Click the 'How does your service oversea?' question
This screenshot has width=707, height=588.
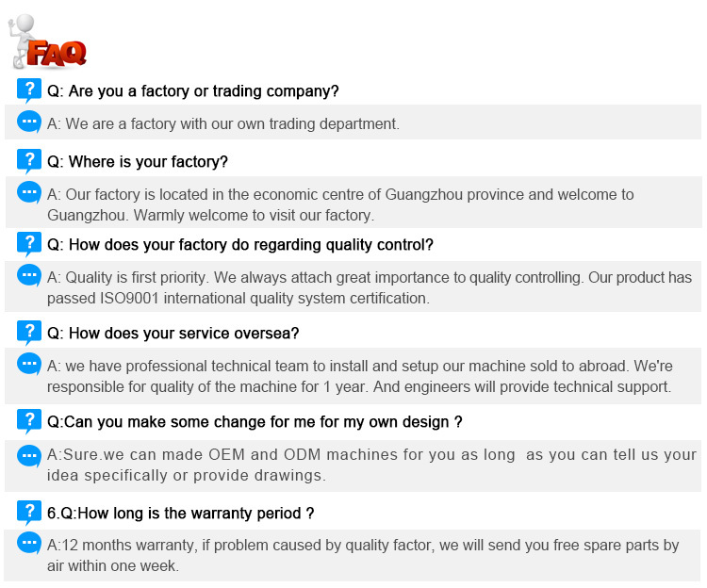click(173, 334)
